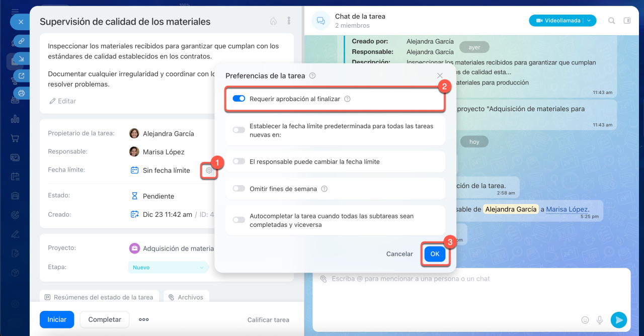The width and height of the screenshot is (644, 336).
Task: Open more actions ellipsis next to Completar
Action: pyautogui.click(x=144, y=319)
